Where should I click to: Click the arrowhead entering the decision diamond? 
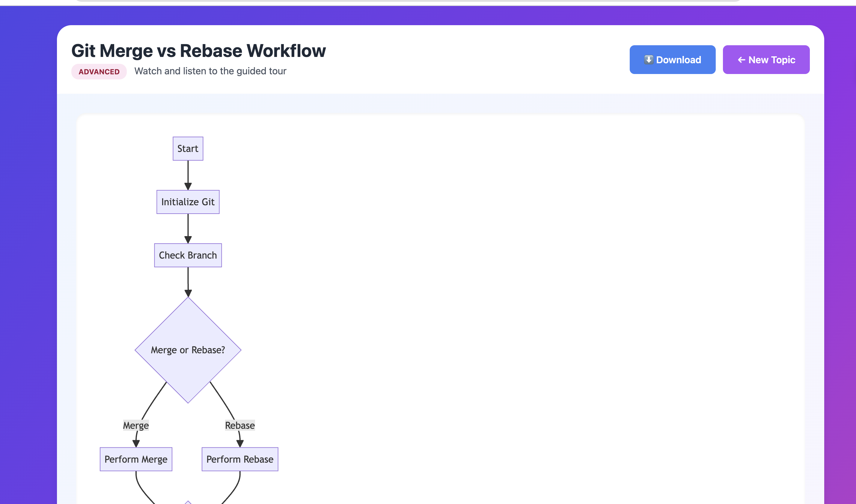(x=188, y=293)
